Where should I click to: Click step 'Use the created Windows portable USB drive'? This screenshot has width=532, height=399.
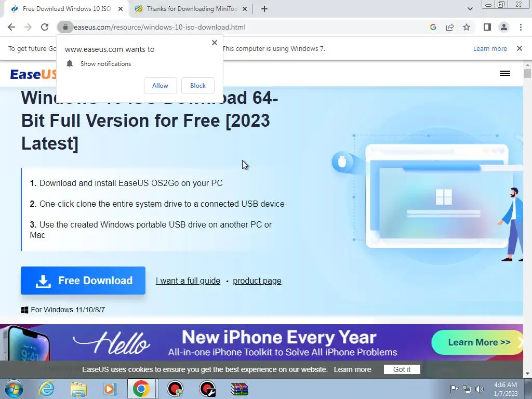click(151, 230)
